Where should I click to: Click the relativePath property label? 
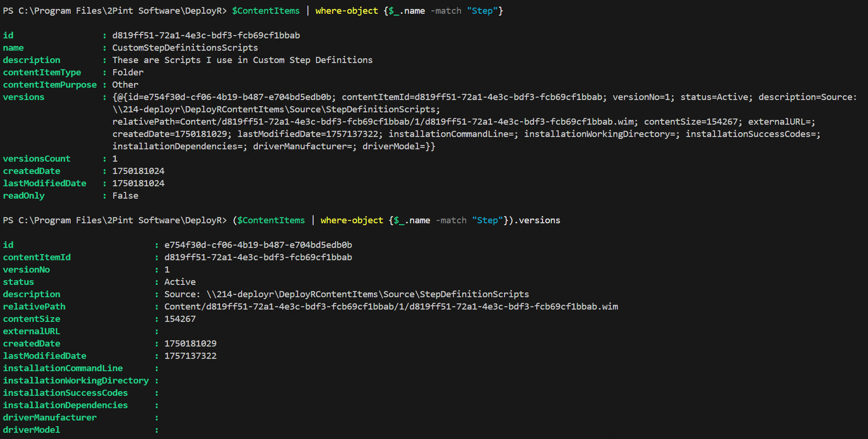34,307
